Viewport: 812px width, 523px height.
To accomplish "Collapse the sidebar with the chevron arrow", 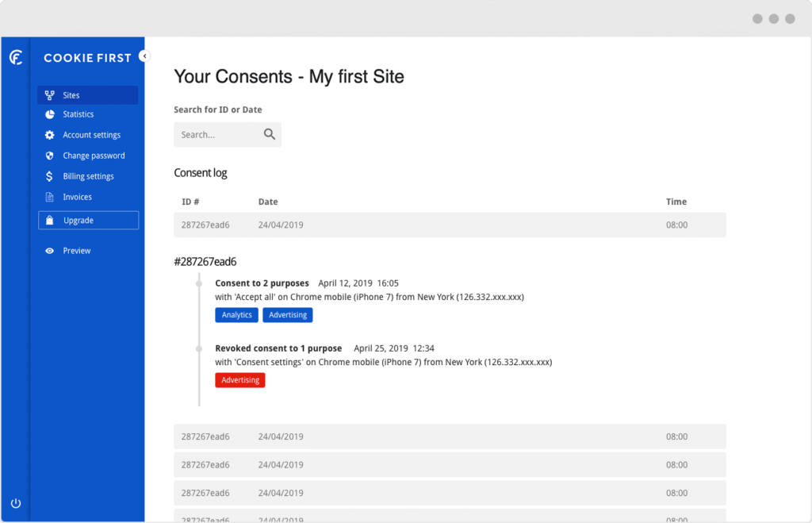I will (x=144, y=56).
